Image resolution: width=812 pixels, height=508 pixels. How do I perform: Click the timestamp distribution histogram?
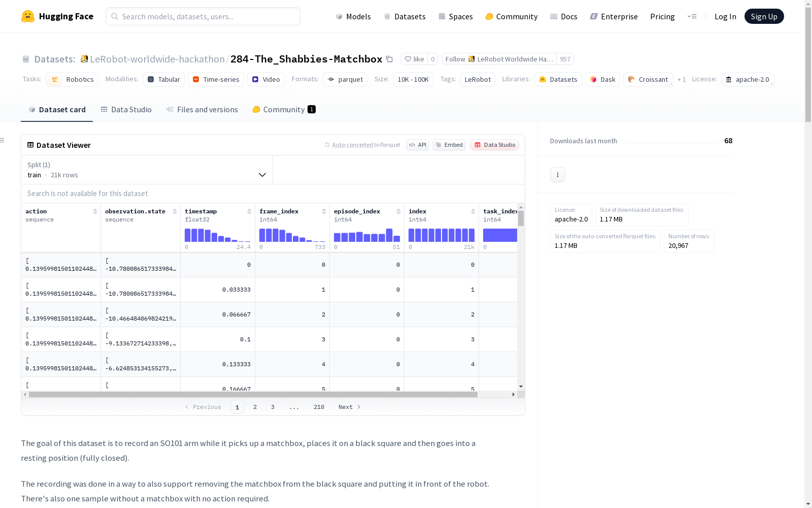218,235
